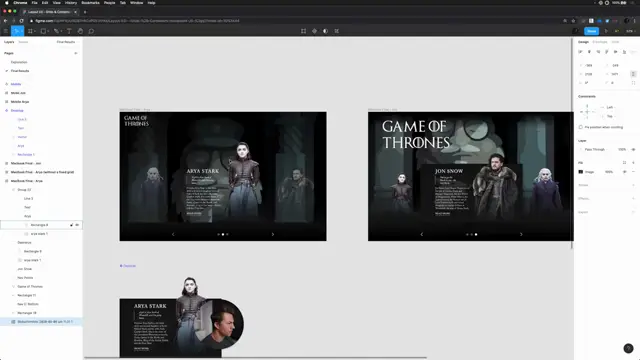Screen dimensions: 640x360
Task: Click the use as mask icon
Action: (x=325, y=31)
